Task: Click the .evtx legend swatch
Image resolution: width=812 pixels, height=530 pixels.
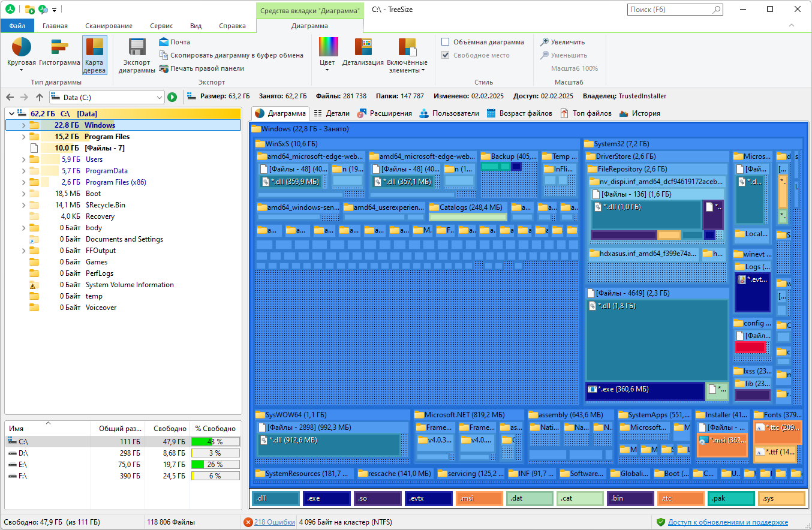Action: [428, 498]
